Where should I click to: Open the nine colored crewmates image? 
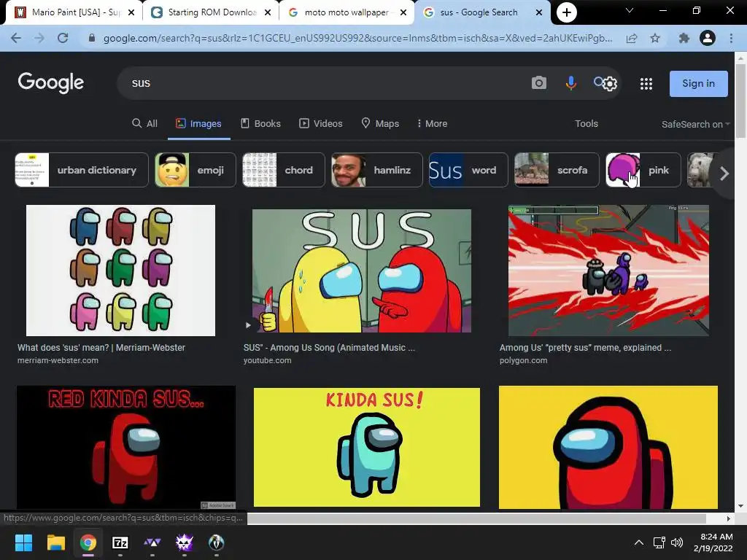point(120,270)
